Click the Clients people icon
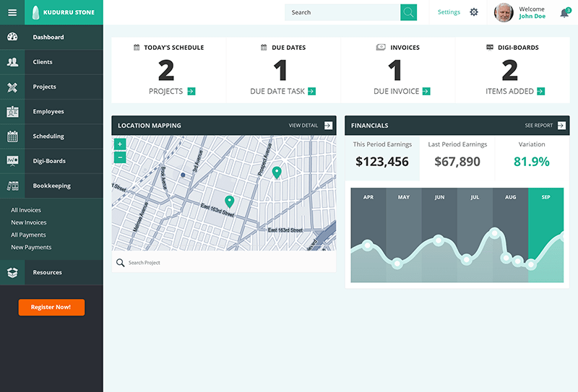This screenshot has width=578, height=392. [12, 62]
